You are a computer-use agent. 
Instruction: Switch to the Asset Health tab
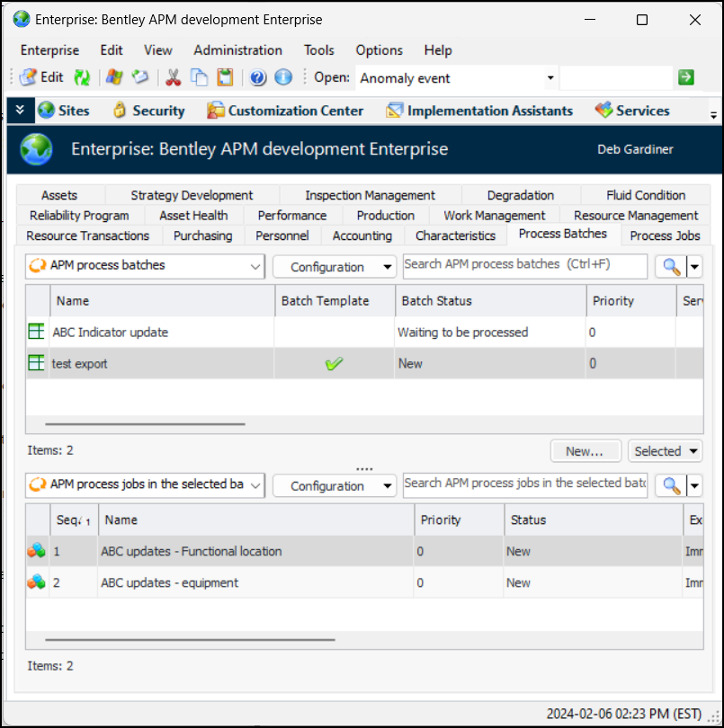(193, 216)
